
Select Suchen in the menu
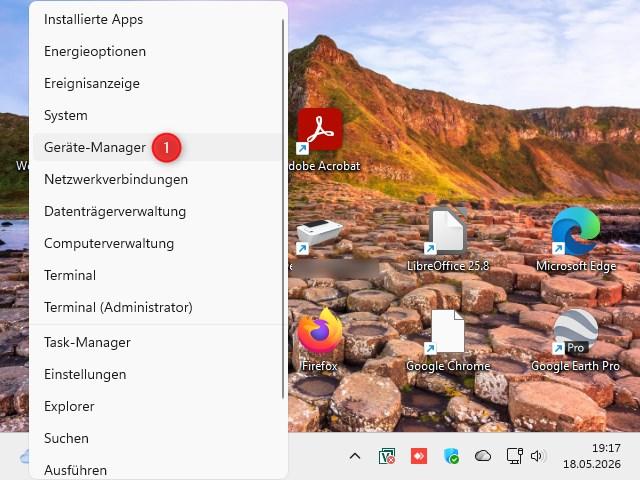click(157, 438)
